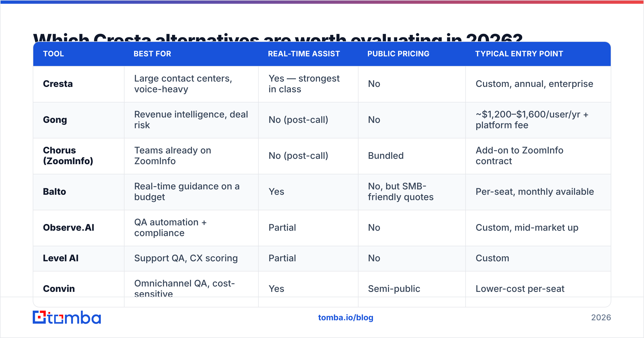Click the Cresta tool name
The width and height of the screenshot is (644, 338).
click(58, 84)
